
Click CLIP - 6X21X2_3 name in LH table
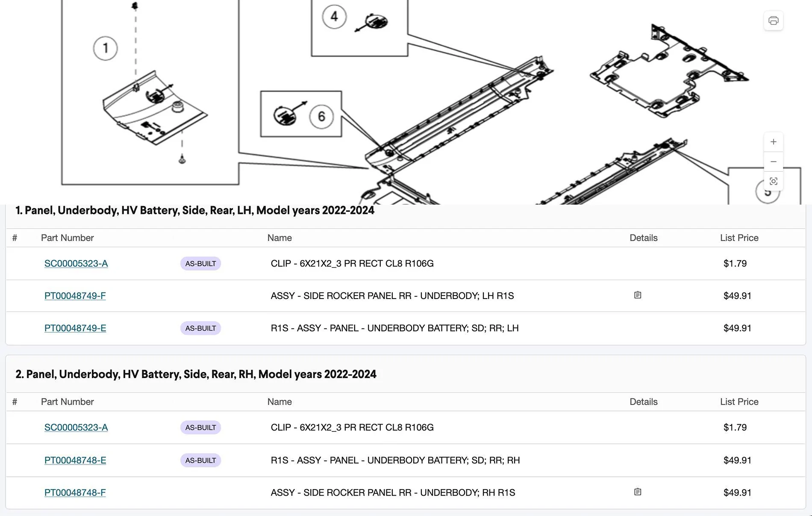click(352, 264)
